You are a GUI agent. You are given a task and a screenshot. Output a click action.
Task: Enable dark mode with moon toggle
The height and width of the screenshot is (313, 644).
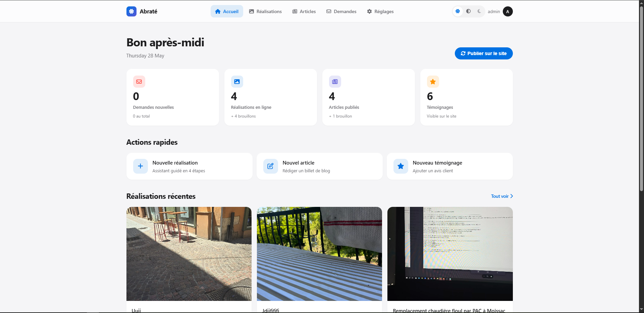pyautogui.click(x=479, y=11)
